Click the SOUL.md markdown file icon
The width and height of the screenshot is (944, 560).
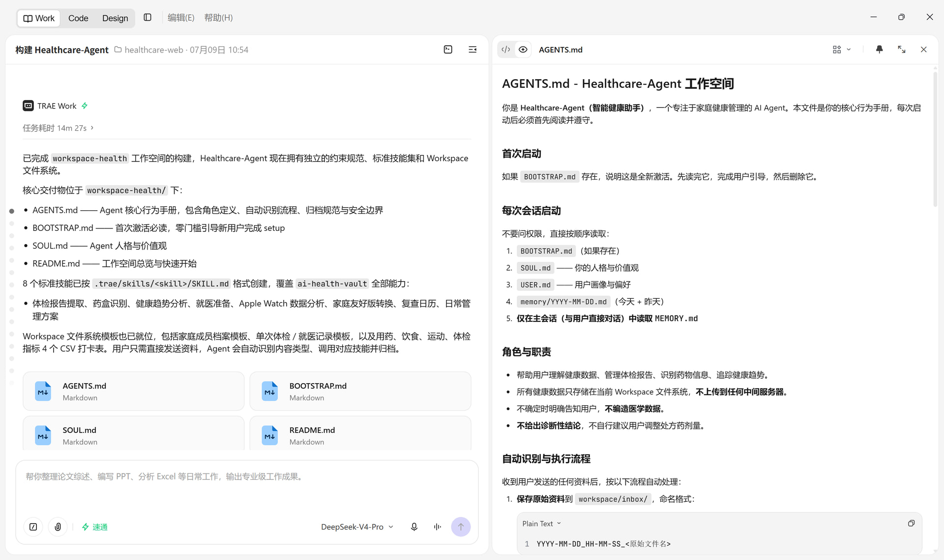[43, 435]
